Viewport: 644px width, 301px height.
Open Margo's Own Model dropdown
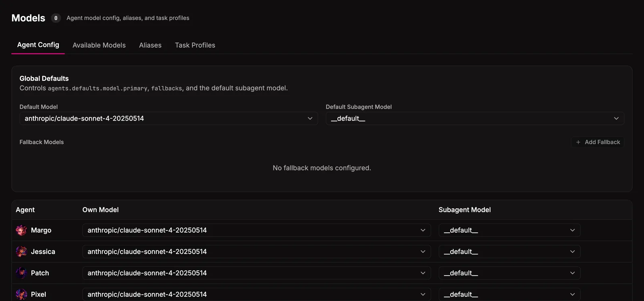pos(257,230)
